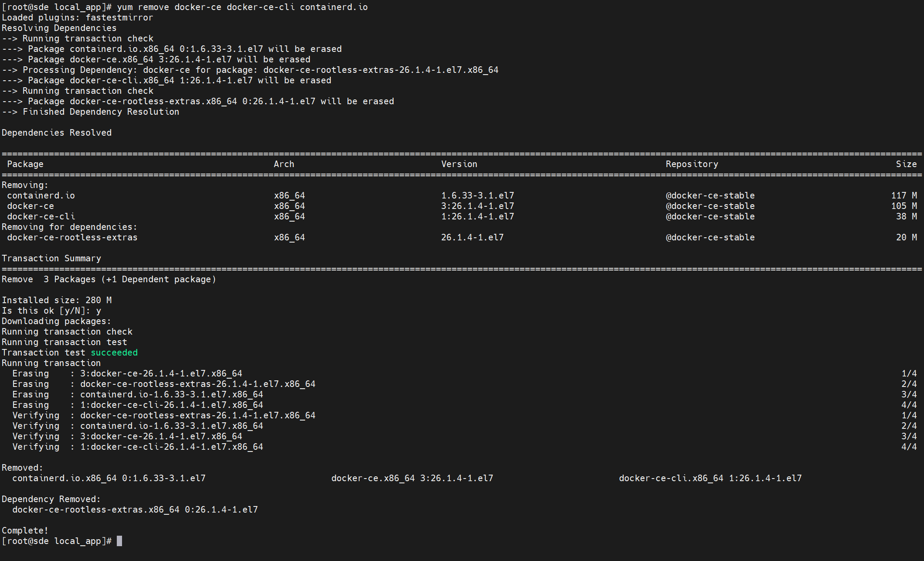Click the 'Size' column header
This screenshot has width=924, height=561.
[x=906, y=164]
